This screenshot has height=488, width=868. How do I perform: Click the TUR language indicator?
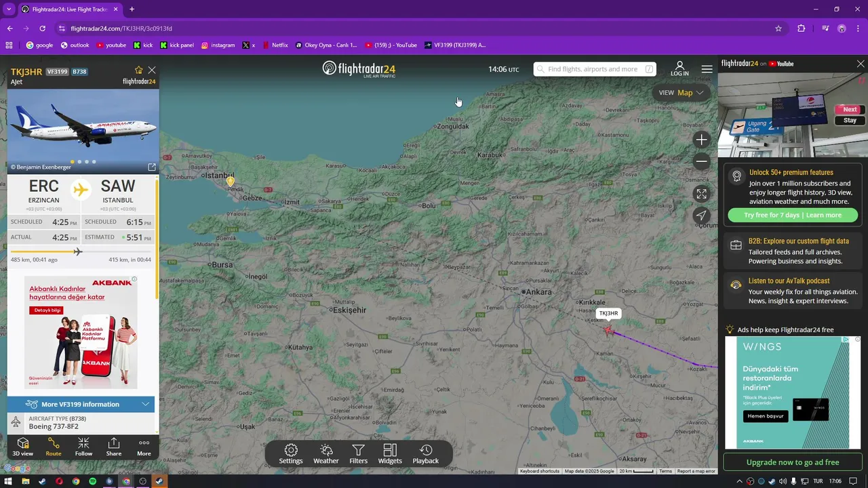818,481
